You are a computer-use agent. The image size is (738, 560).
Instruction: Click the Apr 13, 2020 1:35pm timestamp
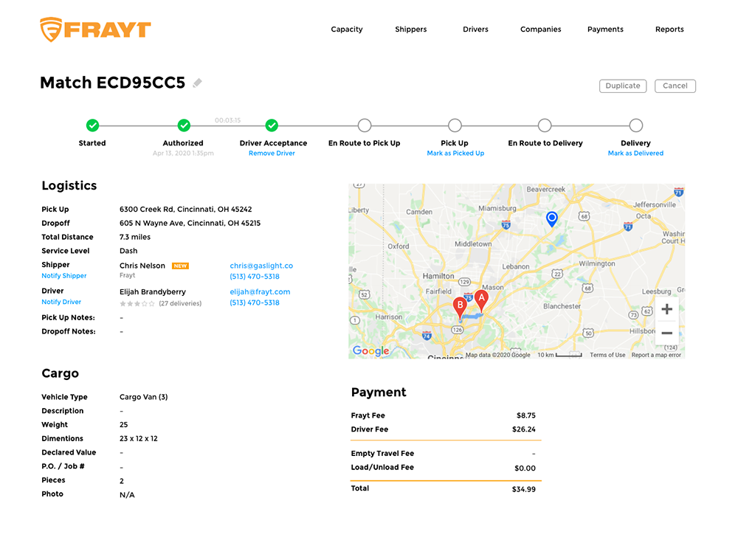point(183,153)
